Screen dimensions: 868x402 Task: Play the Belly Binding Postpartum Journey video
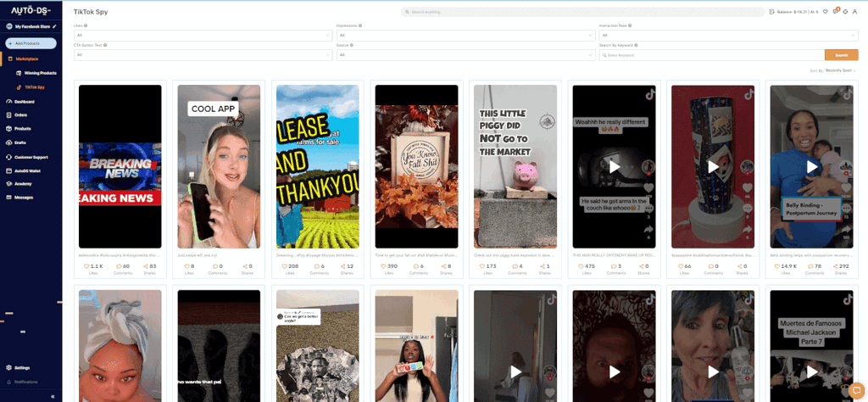pyautogui.click(x=811, y=166)
